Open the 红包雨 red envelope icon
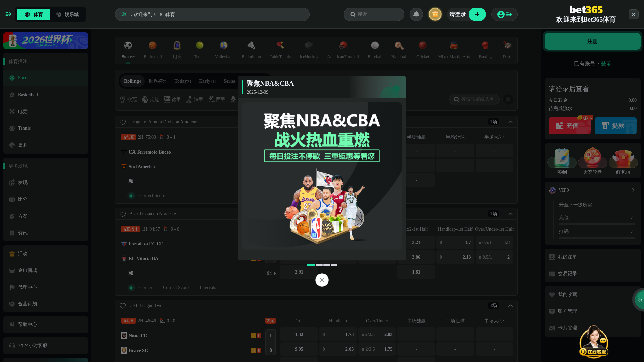Viewport: 644px width, 362px height. point(623,158)
